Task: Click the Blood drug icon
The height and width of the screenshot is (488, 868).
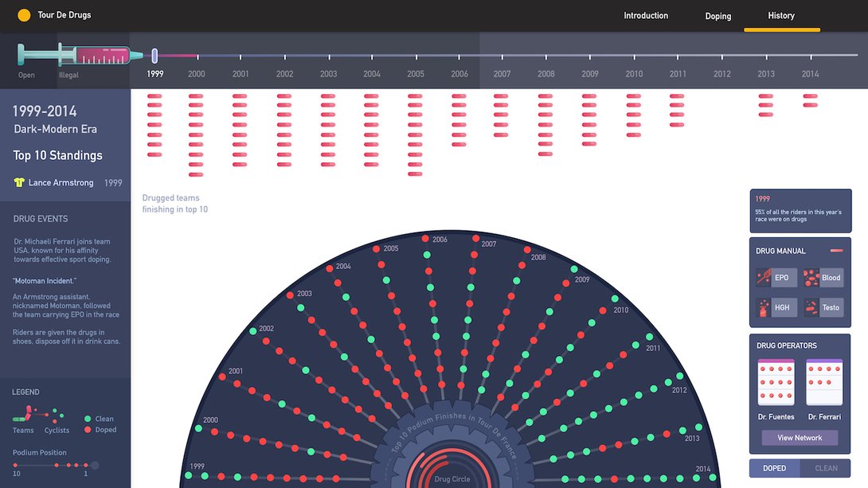Action: click(x=811, y=277)
